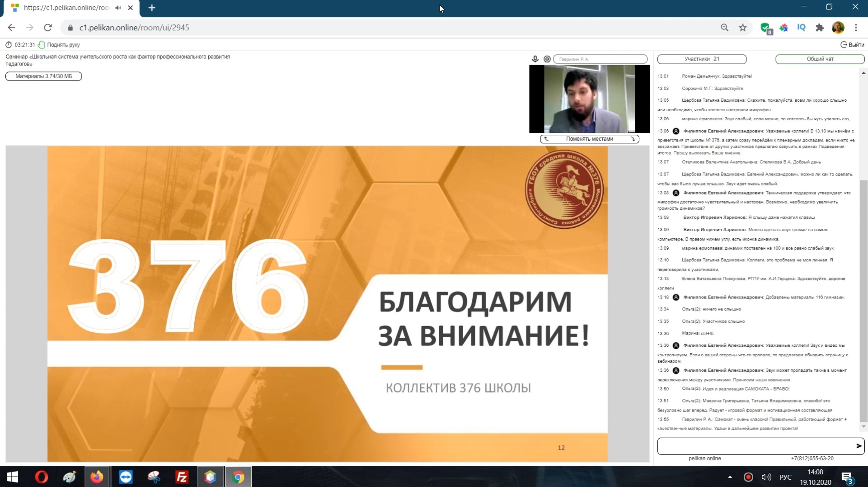868x487 pixels.
Task: Click the browser back arrow
Action: [12, 28]
